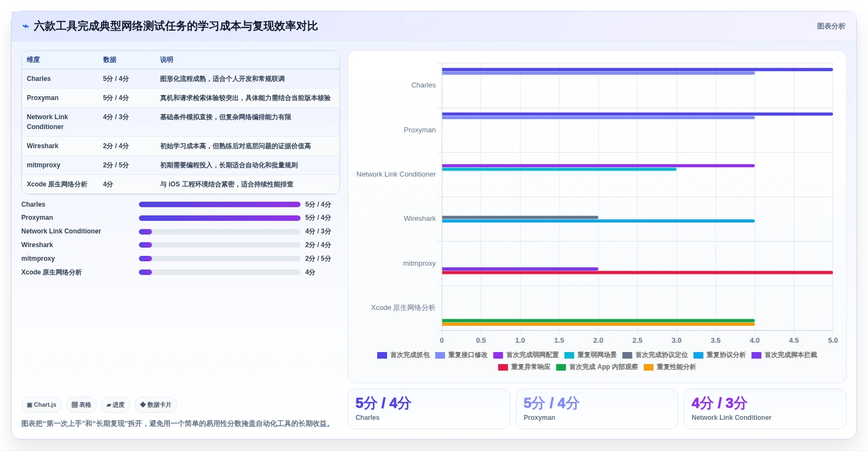
Task: Click the Chart.js tag chip
Action: 42,405
